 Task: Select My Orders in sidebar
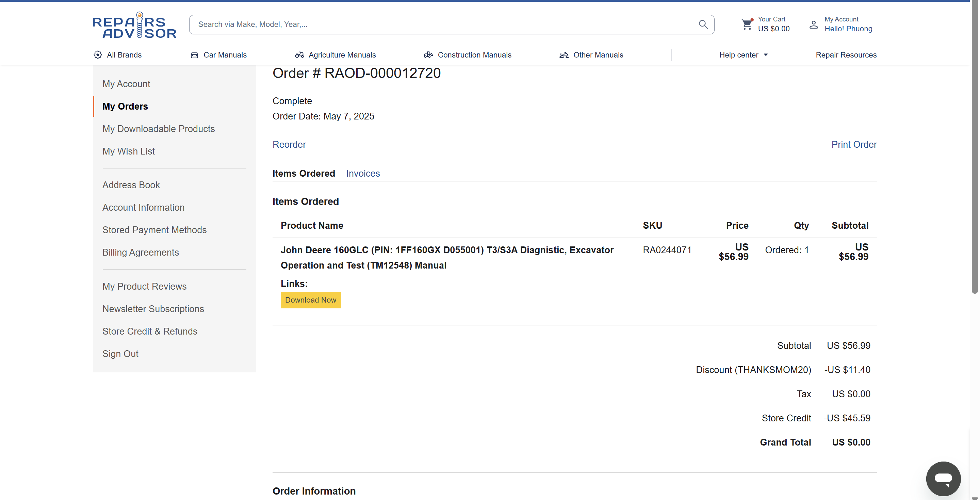(125, 106)
